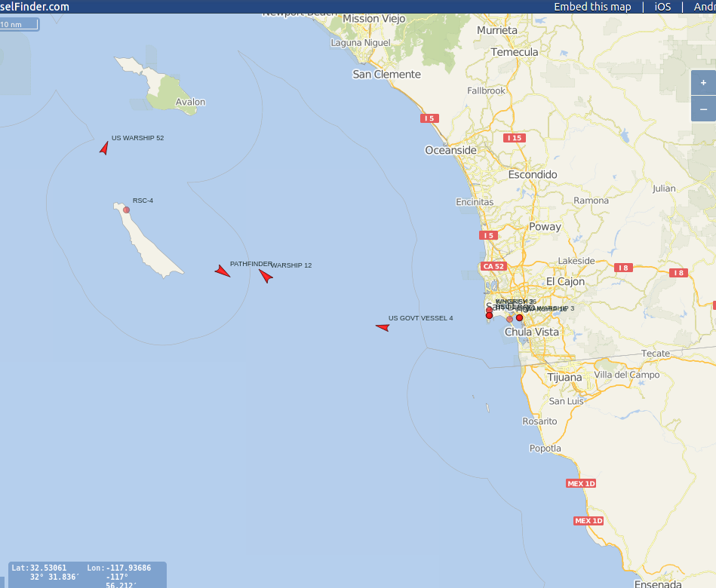Click the I 5 shield near Oceanside
The width and height of the screenshot is (716, 588).
pyautogui.click(x=430, y=118)
